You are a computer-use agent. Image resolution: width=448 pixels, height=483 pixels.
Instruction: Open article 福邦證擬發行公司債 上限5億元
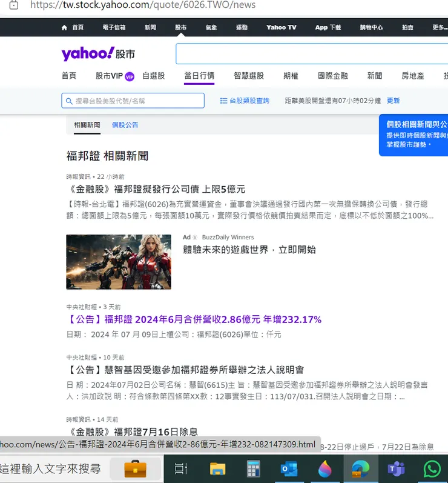[x=156, y=189]
